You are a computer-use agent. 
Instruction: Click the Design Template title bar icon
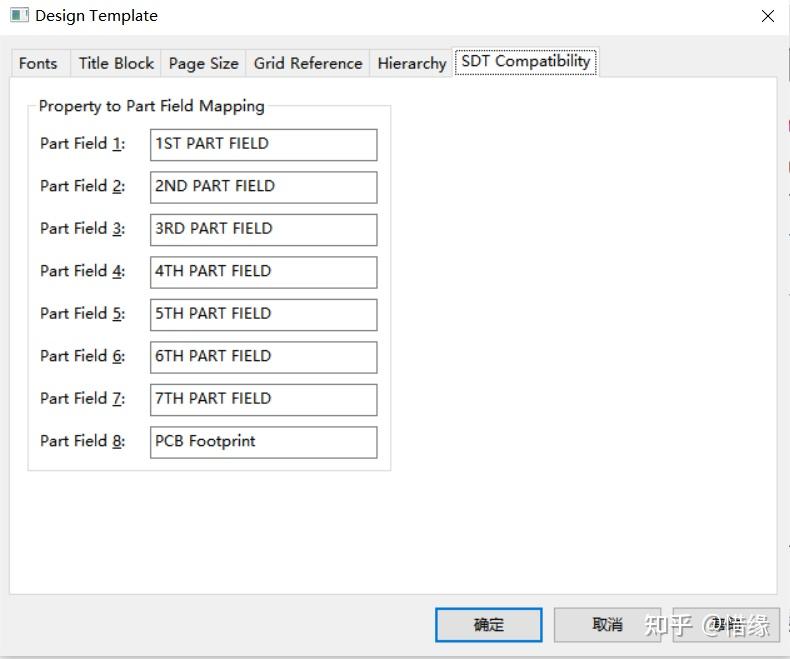[x=19, y=16]
